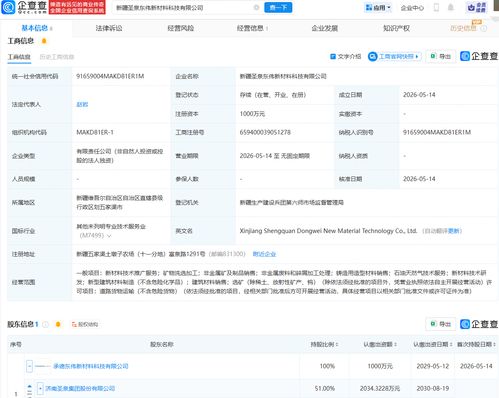Select the 历史工商信息 sub-tab
The height and width of the screenshot is (398, 499).
tap(57, 57)
